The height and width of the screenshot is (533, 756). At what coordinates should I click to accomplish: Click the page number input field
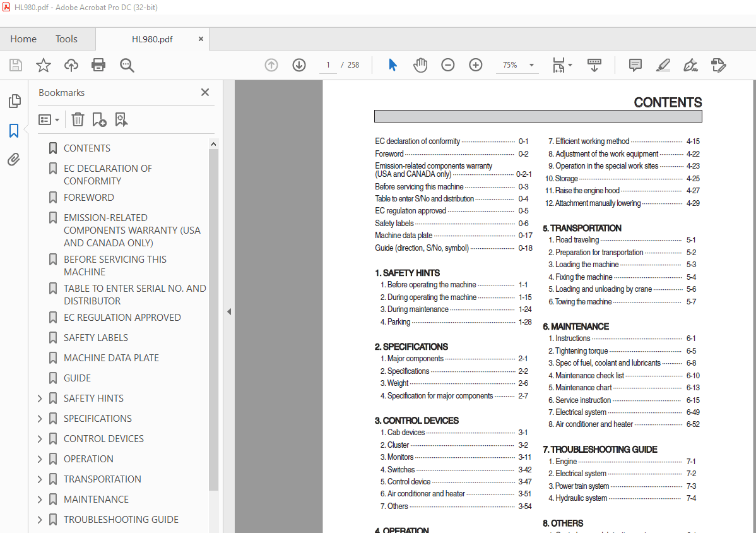(x=328, y=65)
